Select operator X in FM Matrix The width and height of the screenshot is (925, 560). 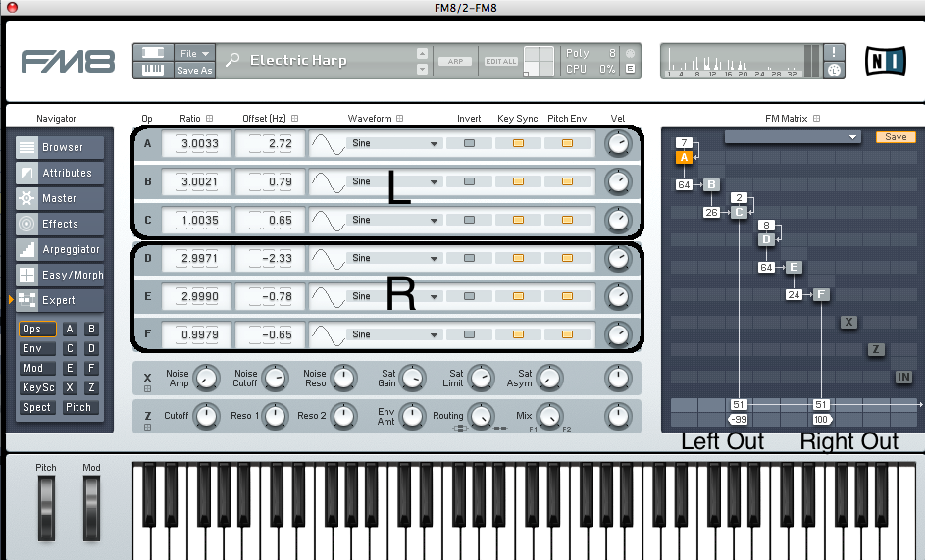coord(848,322)
